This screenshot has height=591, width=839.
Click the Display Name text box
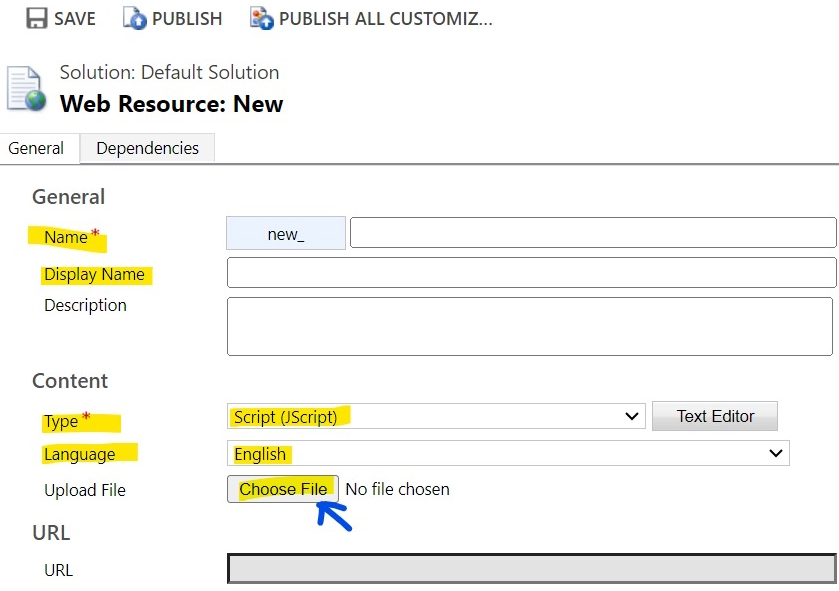tap(530, 272)
